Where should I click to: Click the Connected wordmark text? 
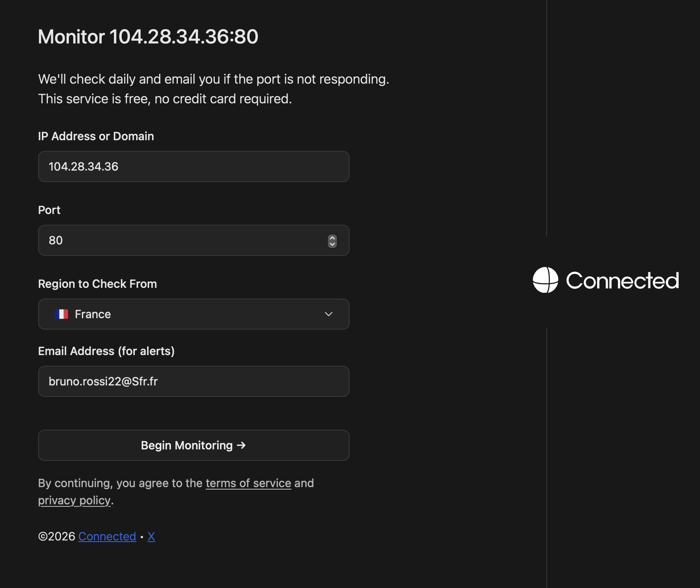pos(622,280)
